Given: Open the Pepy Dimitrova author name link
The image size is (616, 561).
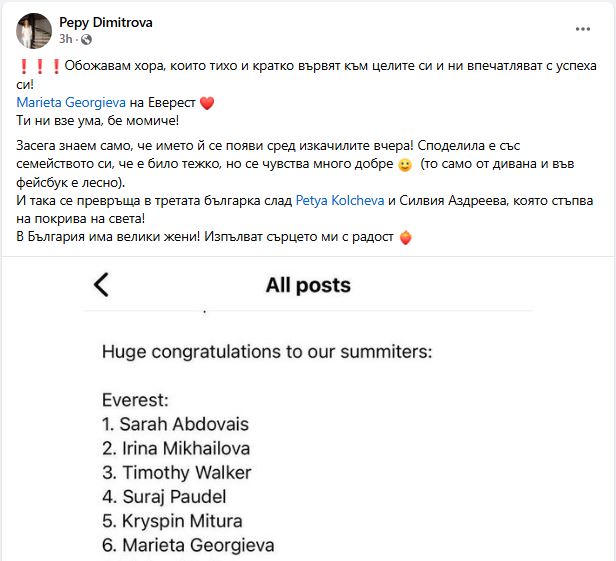Looking at the screenshot, I should [x=107, y=22].
